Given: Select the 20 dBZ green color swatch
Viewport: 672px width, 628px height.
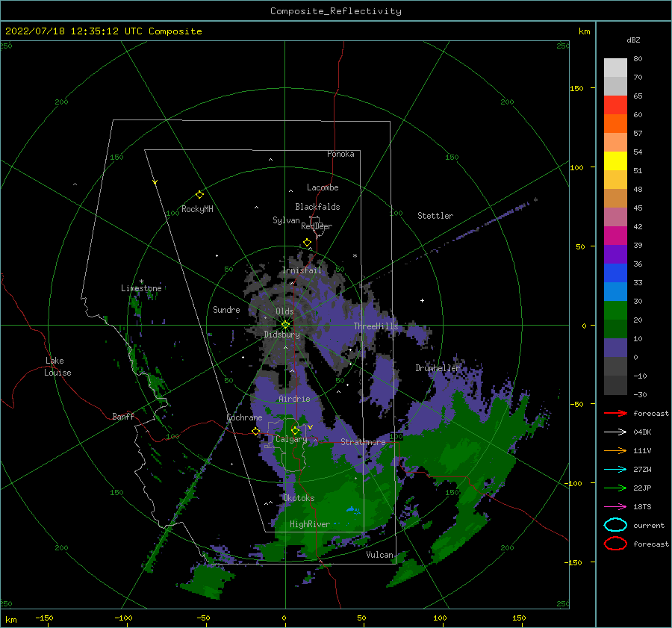Looking at the screenshot, I should point(615,329).
